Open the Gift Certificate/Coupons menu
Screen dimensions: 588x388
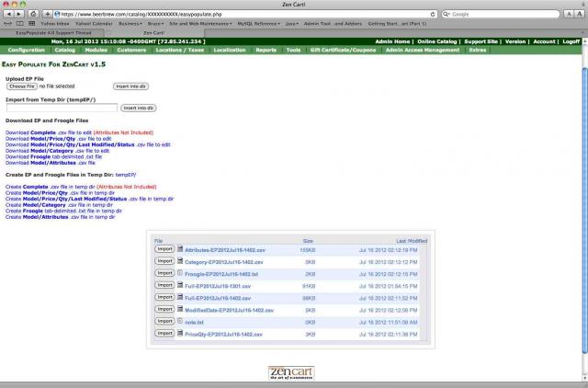point(343,50)
